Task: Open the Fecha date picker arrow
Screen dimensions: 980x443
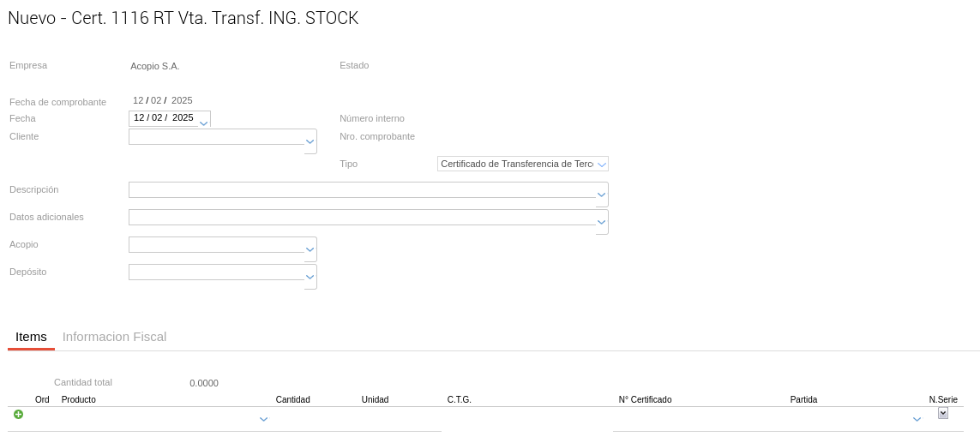Action: pos(203,123)
